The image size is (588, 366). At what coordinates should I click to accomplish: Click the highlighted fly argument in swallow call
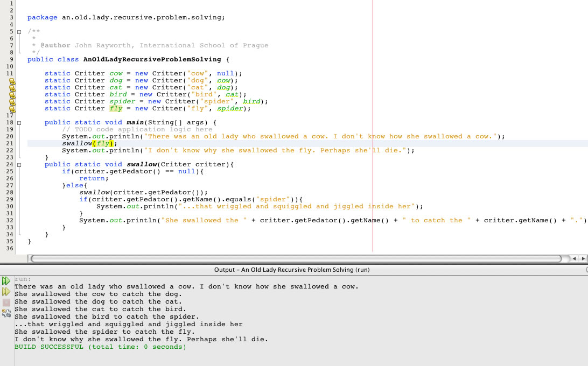105,144
